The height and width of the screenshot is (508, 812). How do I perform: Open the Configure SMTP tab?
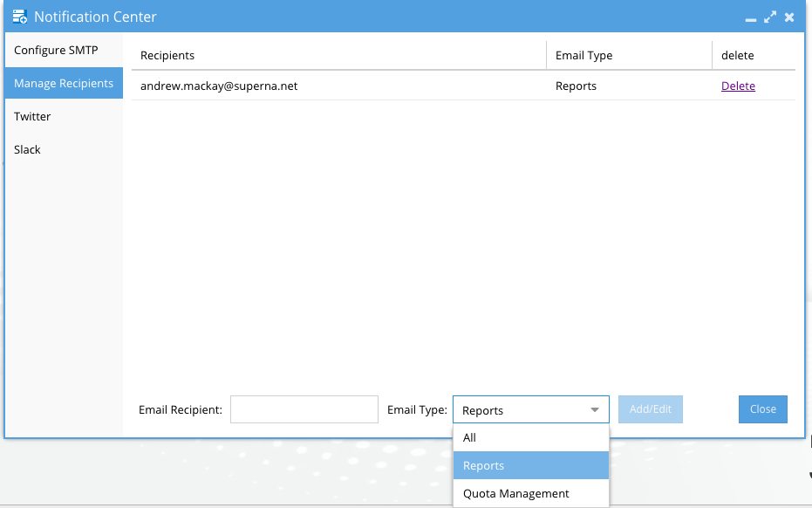(56, 51)
